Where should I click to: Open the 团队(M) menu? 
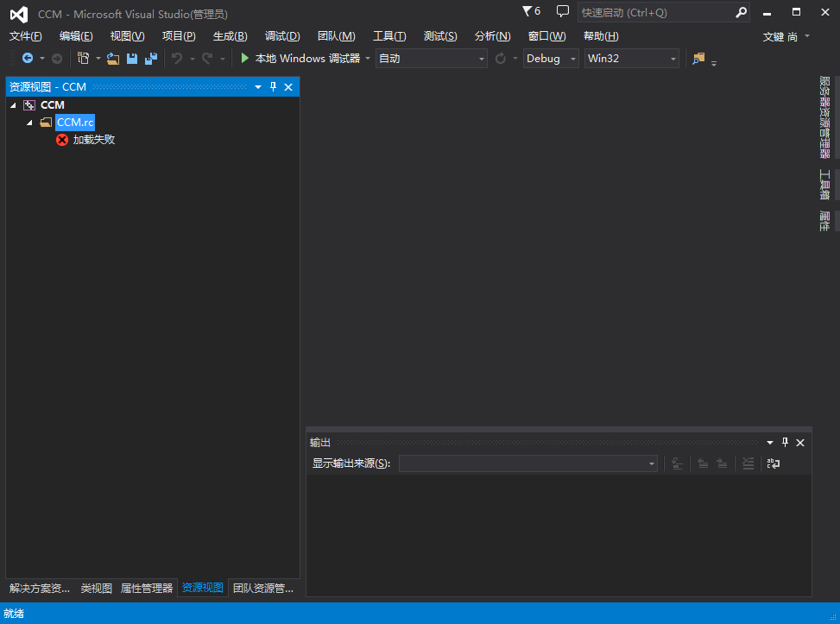[337, 36]
